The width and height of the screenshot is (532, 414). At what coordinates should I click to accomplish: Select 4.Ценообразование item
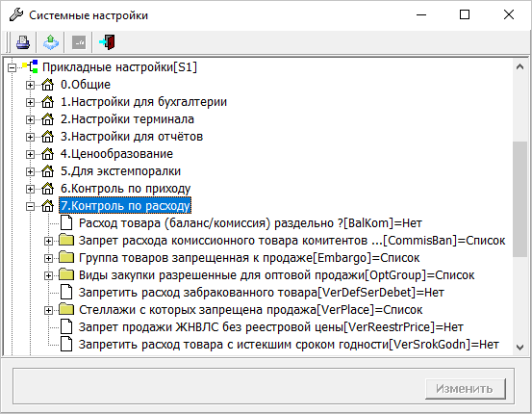pos(116,153)
